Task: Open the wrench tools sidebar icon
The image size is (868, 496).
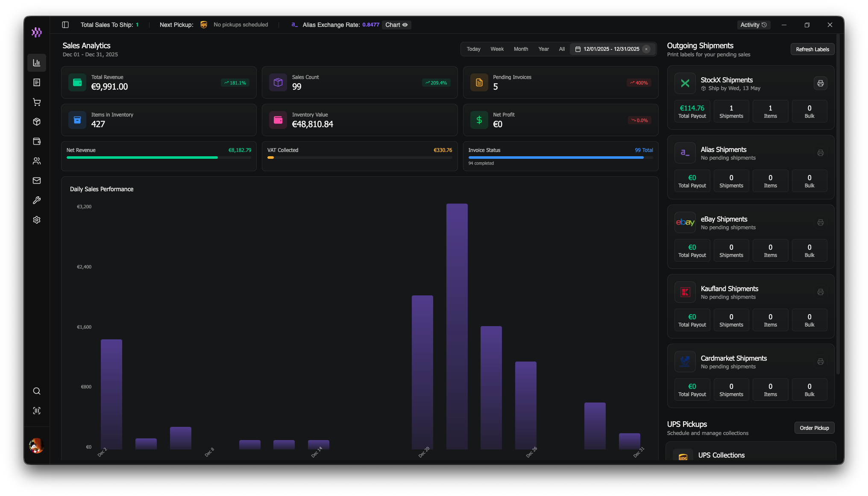Action: point(37,200)
